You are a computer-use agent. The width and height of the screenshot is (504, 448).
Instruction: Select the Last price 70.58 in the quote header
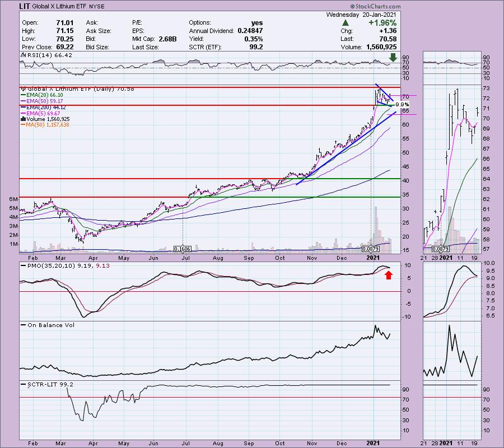(x=388, y=39)
